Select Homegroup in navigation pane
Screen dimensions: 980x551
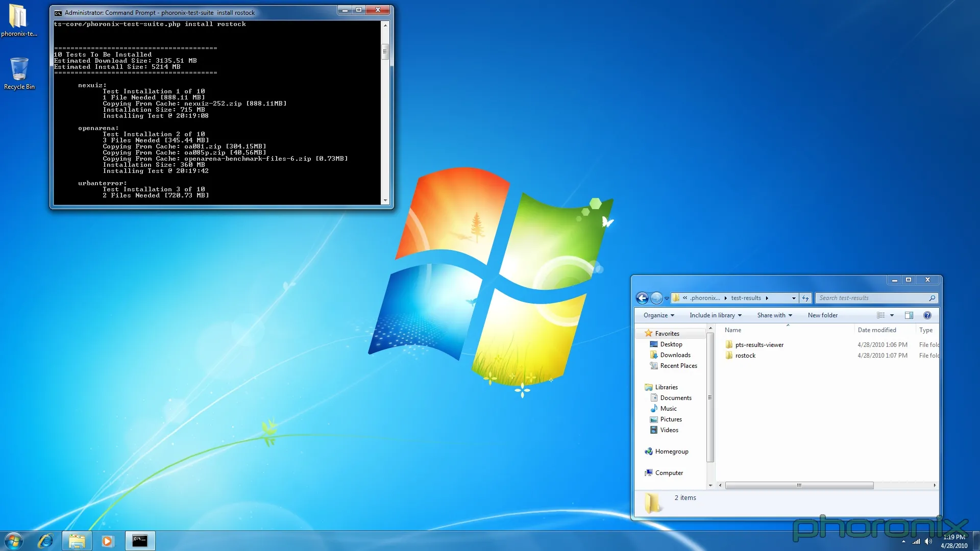pyautogui.click(x=671, y=452)
